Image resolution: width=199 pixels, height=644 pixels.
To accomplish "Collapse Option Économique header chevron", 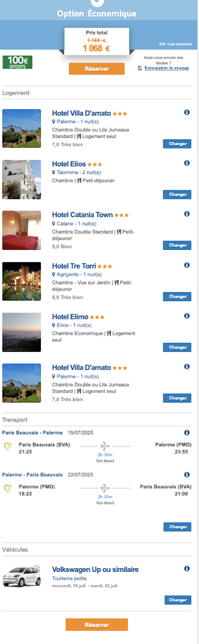I will pos(97,3).
